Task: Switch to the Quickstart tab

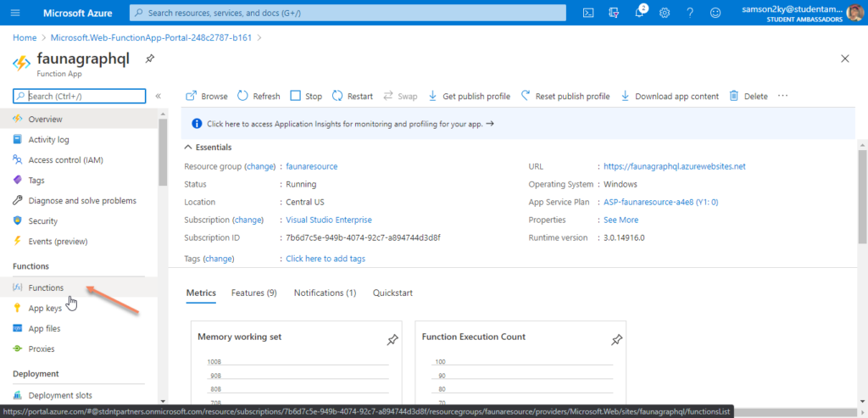Action: [392, 293]
